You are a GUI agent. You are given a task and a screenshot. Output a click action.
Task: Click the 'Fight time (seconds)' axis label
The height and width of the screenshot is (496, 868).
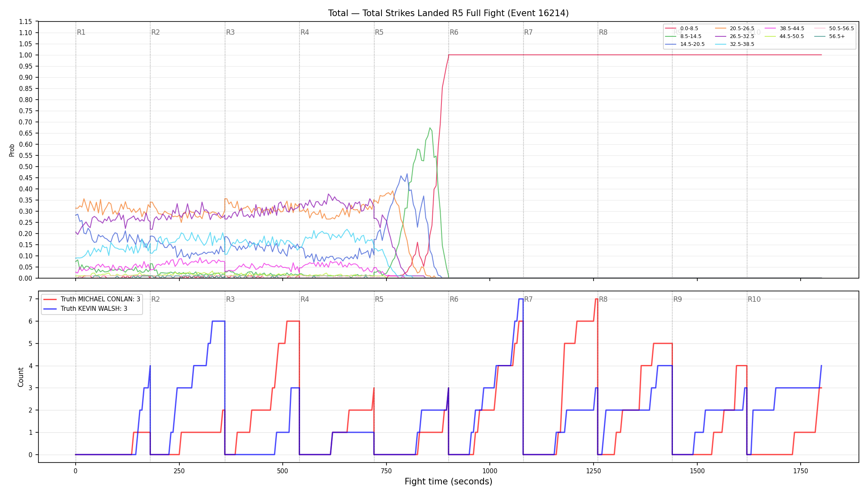tap(448, 482)
